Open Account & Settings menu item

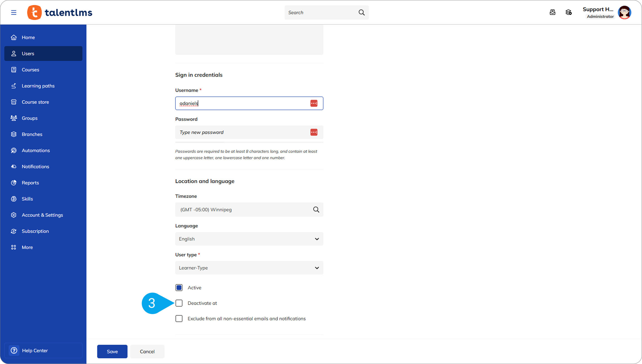click(x=42, y=215)
